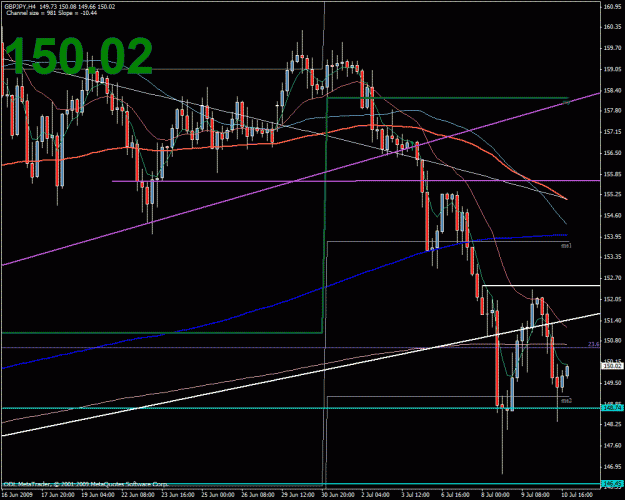
Task: Select the 157.15 price axis label
Action: coord(612,132)
